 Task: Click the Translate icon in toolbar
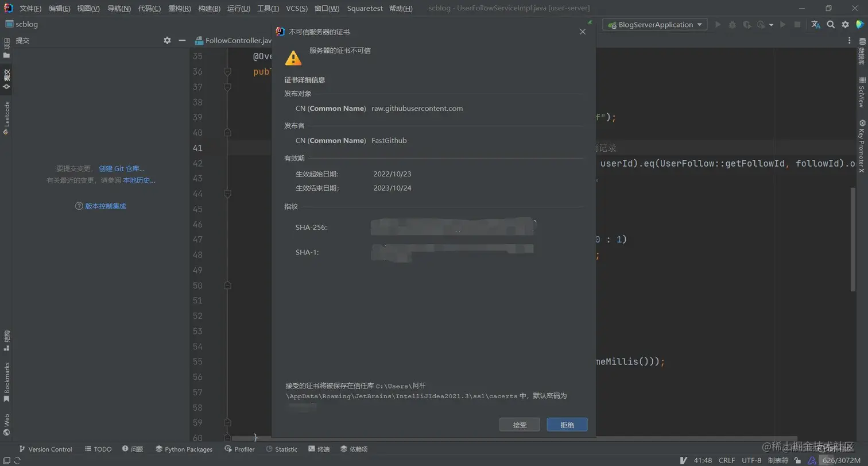[x=816, y=25]
